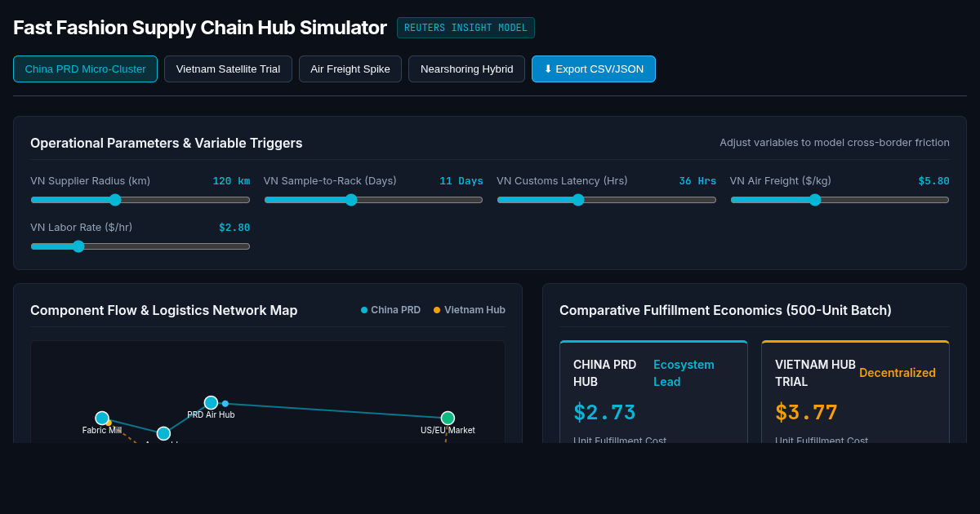Viewport: 980px width, 514px height.
Task: Click the $2.73 China PRD cost value
Action: (604, 413)
